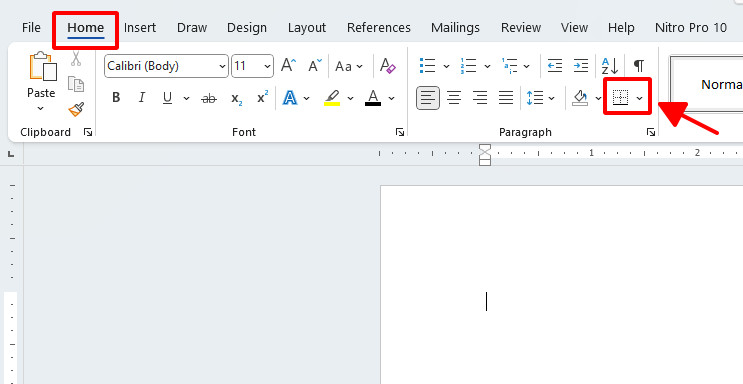Click the line and paragraph spacing icon
743x384 pixels.
[x=535, y=98]
